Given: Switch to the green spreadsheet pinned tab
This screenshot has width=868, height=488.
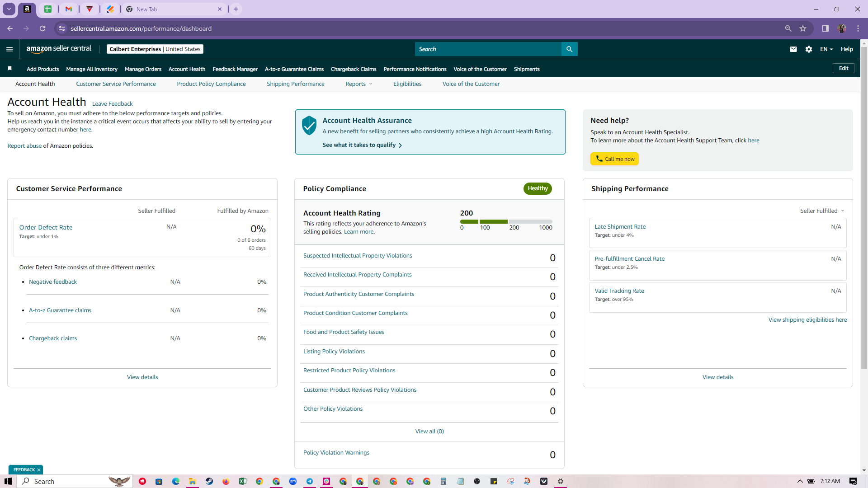Looking at the screenshot, I should [48, 9].
